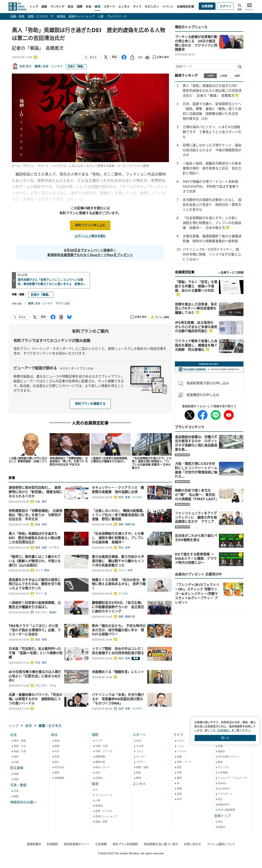Image resolution: width=262 pixels, height=868 pixels.
Task: Share on Bluesky butterfly icon
Action: point(69,317)
